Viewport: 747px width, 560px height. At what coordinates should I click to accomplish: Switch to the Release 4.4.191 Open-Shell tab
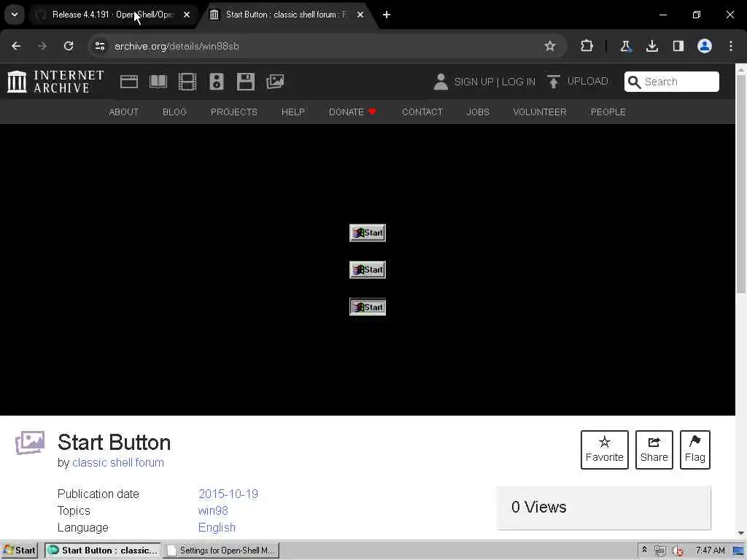(x=113, y=15)
